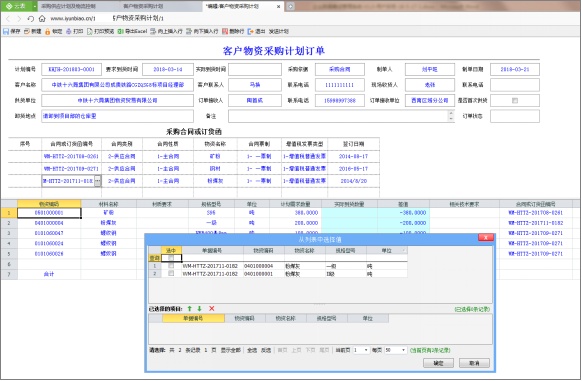The height and width of the screenshot is (381, 582).
Task: Click the orange padlock 锁定 icon
Action: click(x=48, y=32)
